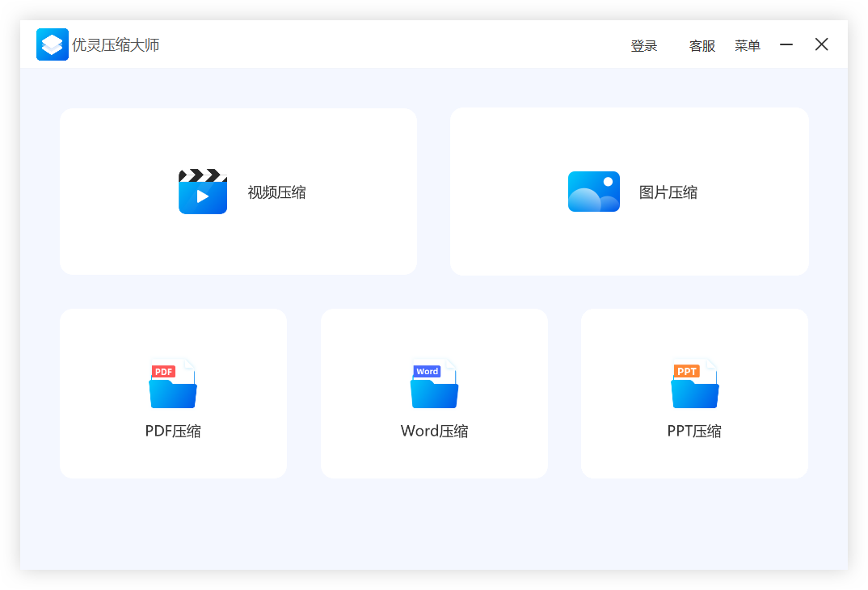
Task: Click the orange PPT badge
Action: pyautogui.click(x=686, y=372)
